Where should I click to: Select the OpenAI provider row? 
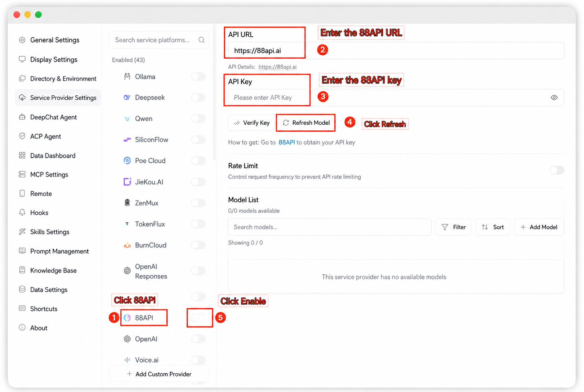point(146,339)
